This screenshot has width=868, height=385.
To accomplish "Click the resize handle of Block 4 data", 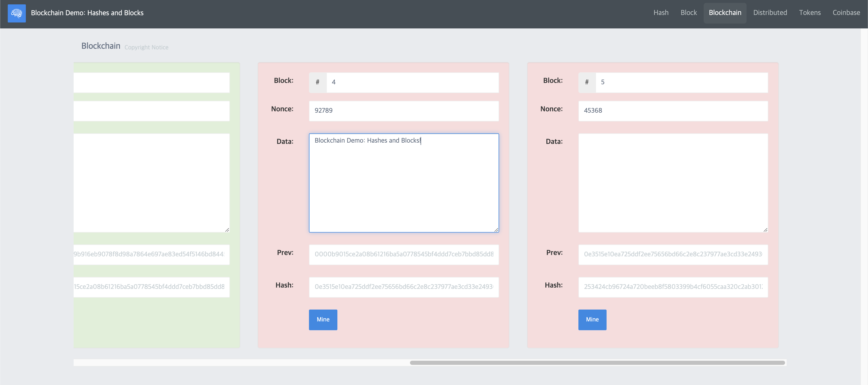I will point(496,230).
